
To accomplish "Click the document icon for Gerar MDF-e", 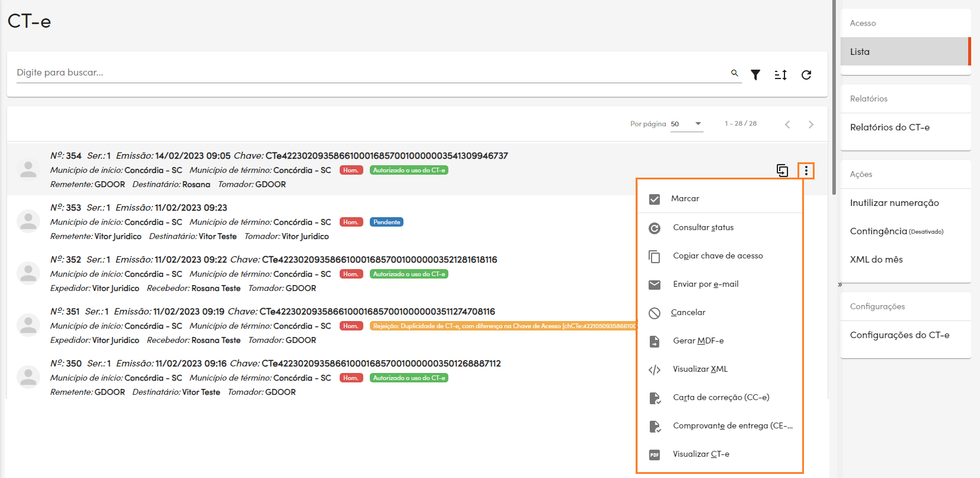I will [655, 341].
